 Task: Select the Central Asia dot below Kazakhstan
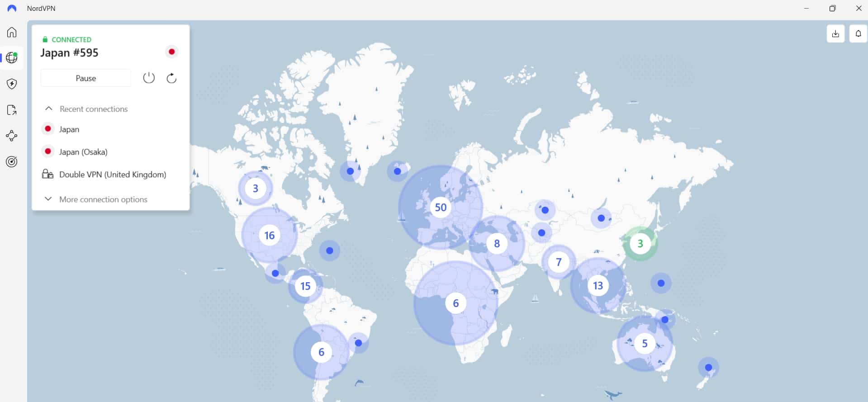click(x=541, y=233)
